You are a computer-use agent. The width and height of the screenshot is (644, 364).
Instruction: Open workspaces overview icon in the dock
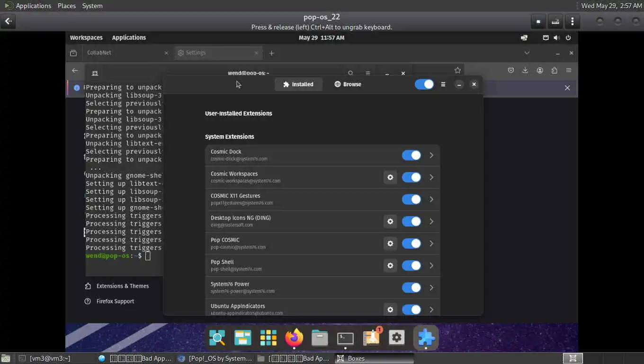click(x=243, y=338)
